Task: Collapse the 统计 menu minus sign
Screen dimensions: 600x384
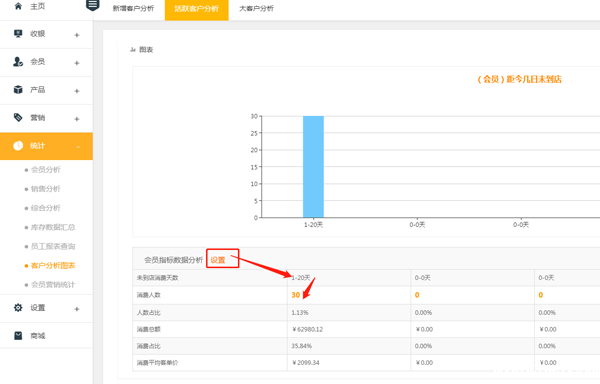Action: point(78,147)
